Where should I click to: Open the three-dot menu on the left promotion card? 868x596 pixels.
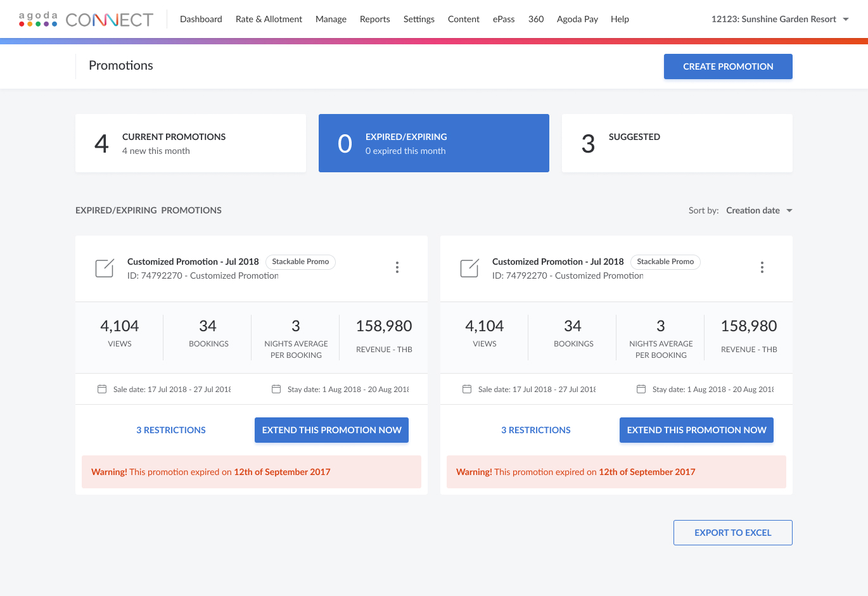coord(397,267)
